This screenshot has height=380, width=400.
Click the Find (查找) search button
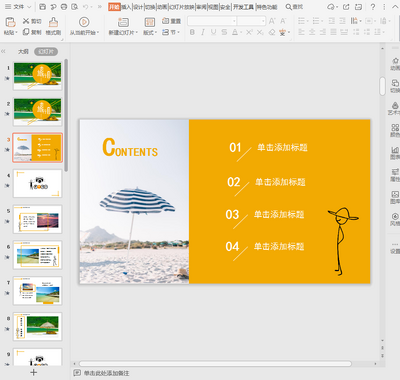tap(294, 7)
